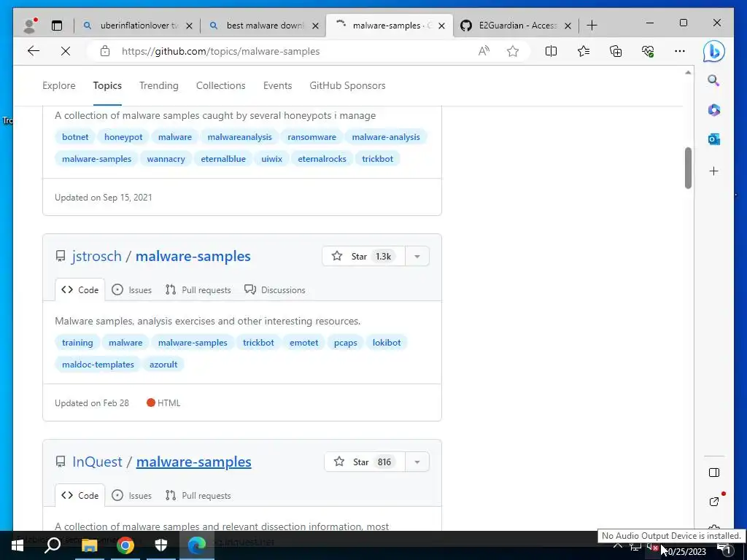This screenshot has height=560, width=747.
Task: Select the eternalblue topic tag
Action: [x=223, y=159]
